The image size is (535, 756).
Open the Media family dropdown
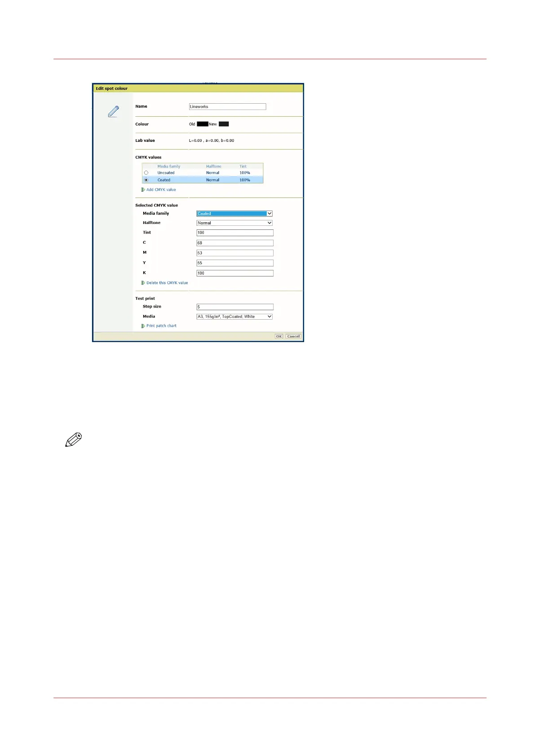tap(234, 214)
